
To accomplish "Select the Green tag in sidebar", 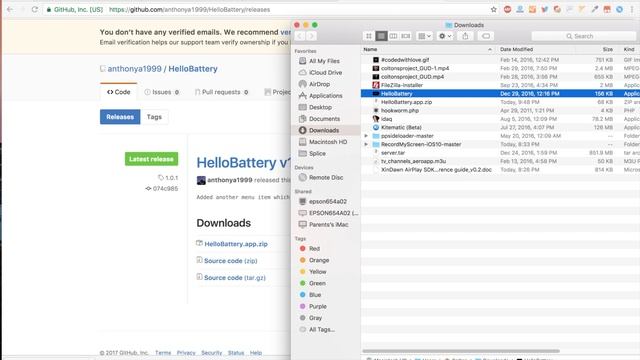I will click(x=317, y=283).
